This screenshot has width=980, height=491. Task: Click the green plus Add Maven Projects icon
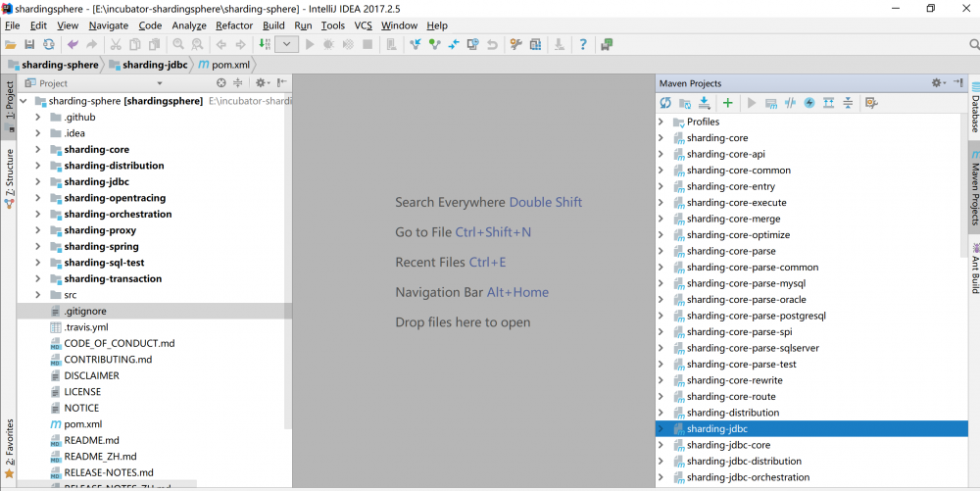727,103
